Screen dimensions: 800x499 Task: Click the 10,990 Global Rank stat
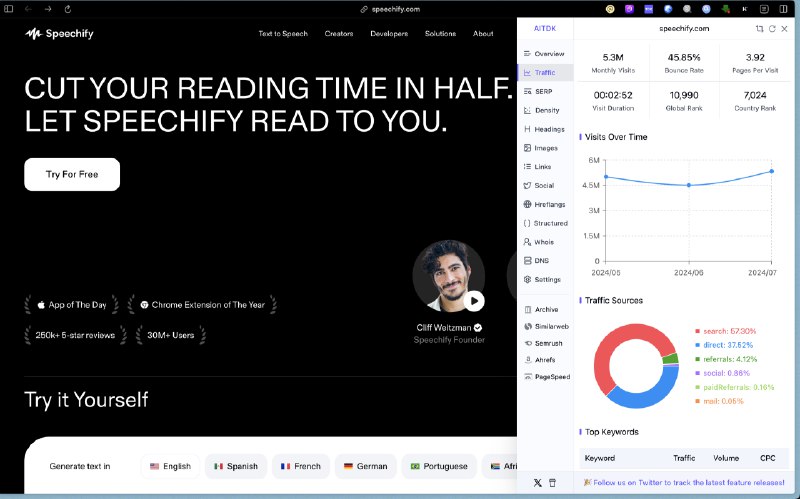point(684,101)
